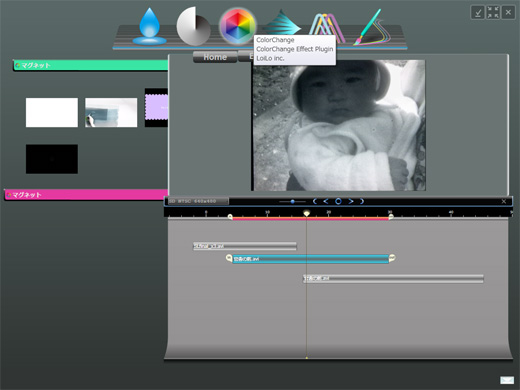Select the paintbrush drawing effect icon
Image resolution: width=520 pixels, height=390 pixels.
click(371, 27)
